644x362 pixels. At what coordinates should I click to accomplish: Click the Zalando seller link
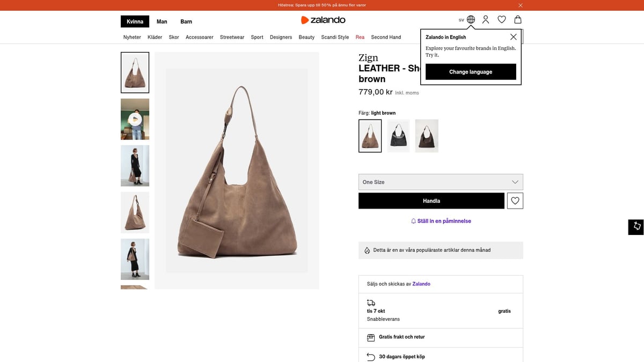(x=421, y=284)
